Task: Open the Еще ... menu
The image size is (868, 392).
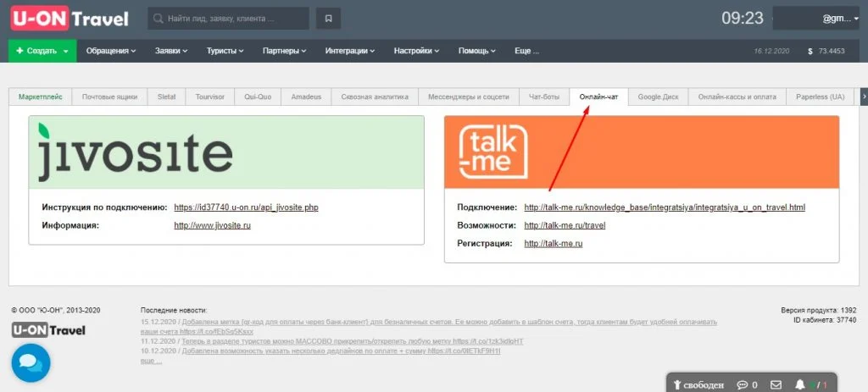Action: click(x=526, y=51)
